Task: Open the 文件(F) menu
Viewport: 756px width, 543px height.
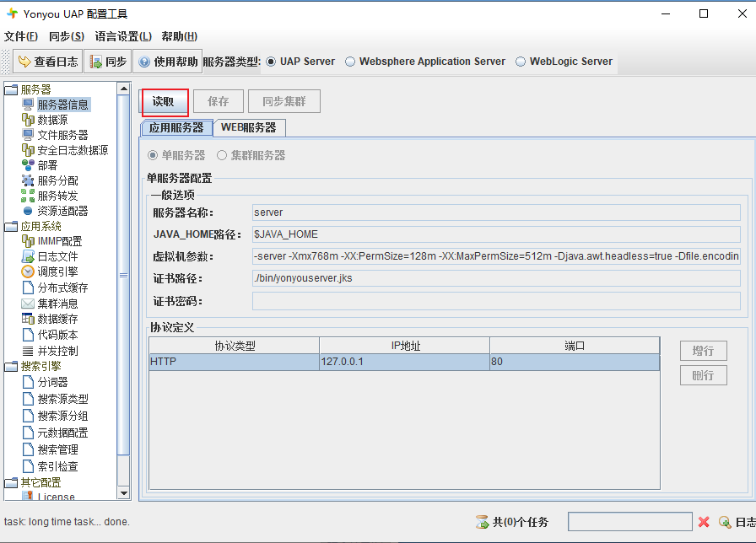Action: coord(21,36)
